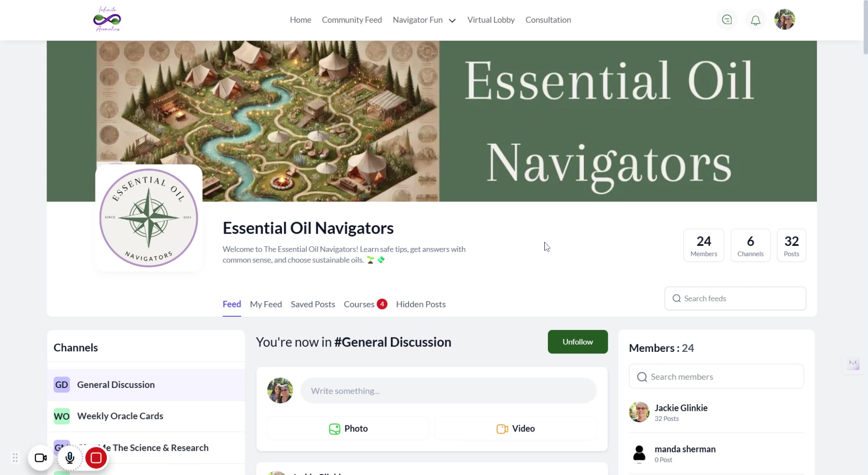Select the Weekly Oracle Cards channel
Viewport: 868px width, 475px height.
[x=146, y=416]
